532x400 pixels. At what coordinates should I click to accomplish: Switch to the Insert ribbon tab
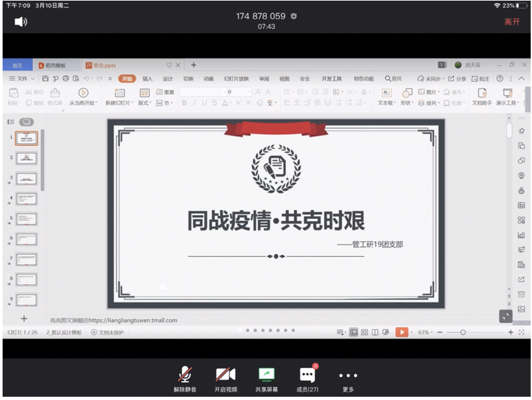[x=147, y=79]
